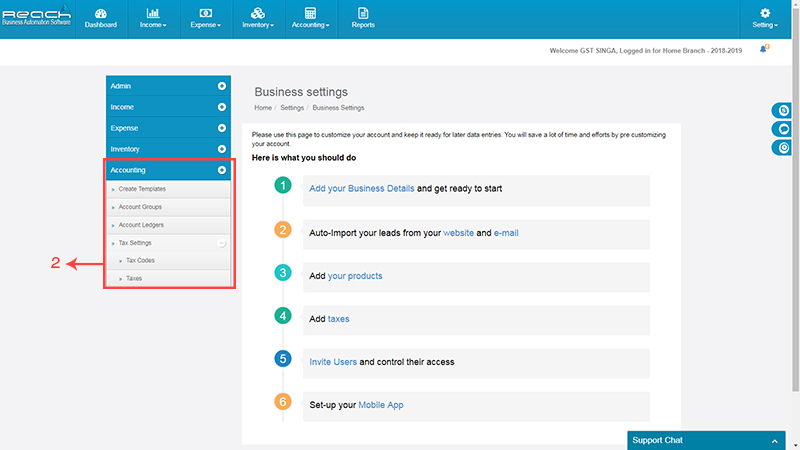This screenshot has height=450, width=800.
Task: Collapse the Tax Settings submenu toggle
Action: 221,243
